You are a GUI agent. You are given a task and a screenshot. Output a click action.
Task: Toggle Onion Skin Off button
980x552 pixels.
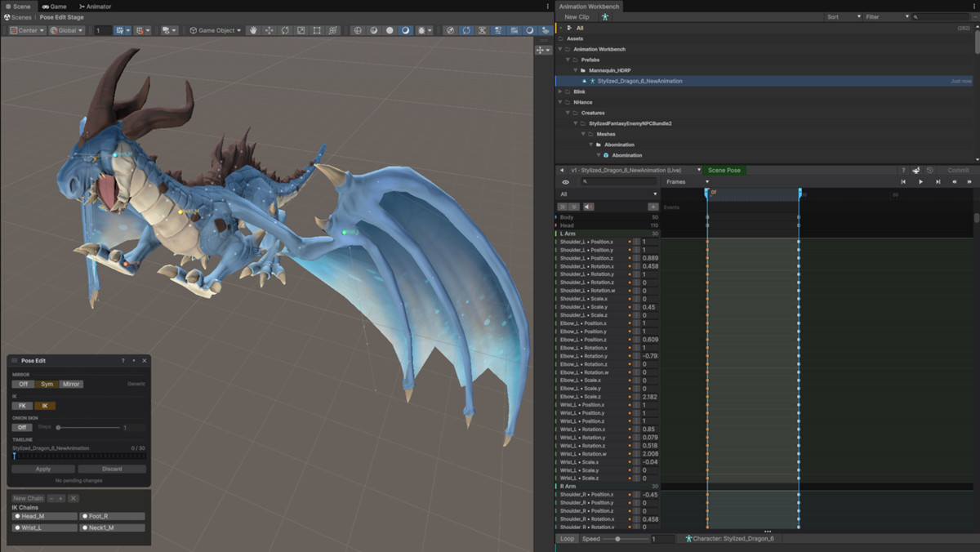coord(23,427)
